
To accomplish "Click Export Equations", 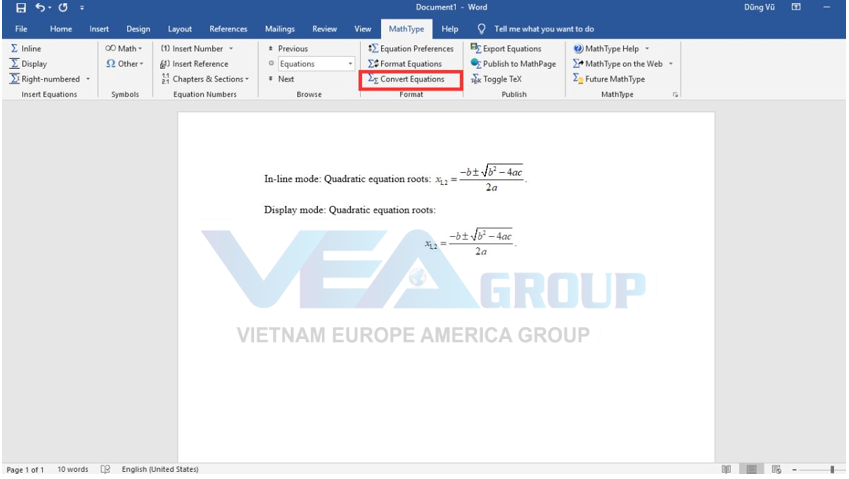I will [510, 48].
